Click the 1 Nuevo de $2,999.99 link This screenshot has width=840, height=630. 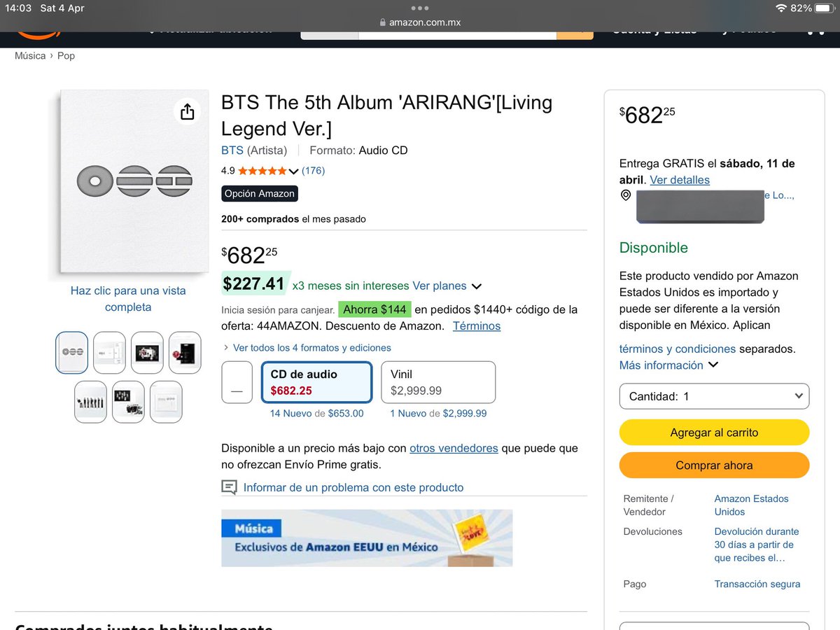click(x=438, y=414)
